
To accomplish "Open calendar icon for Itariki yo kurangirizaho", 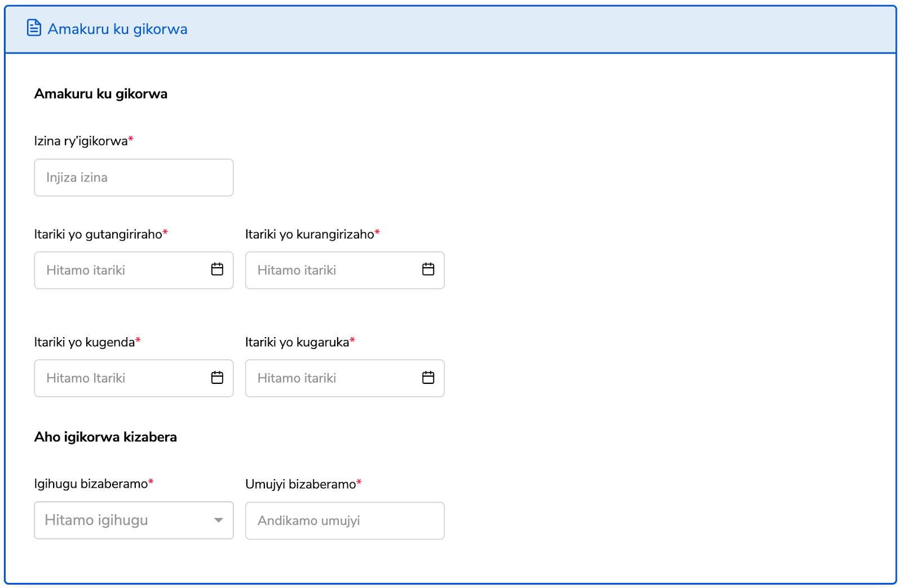I will [428, 269].
